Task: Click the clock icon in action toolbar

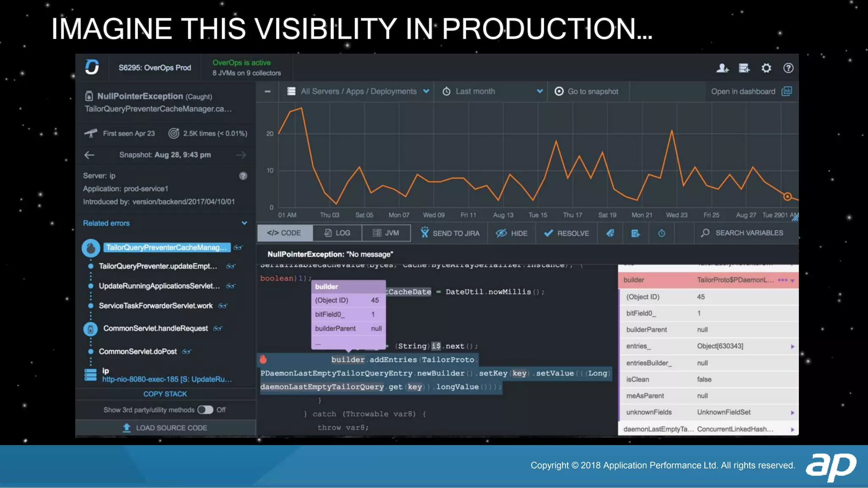Action: [661, 233]
